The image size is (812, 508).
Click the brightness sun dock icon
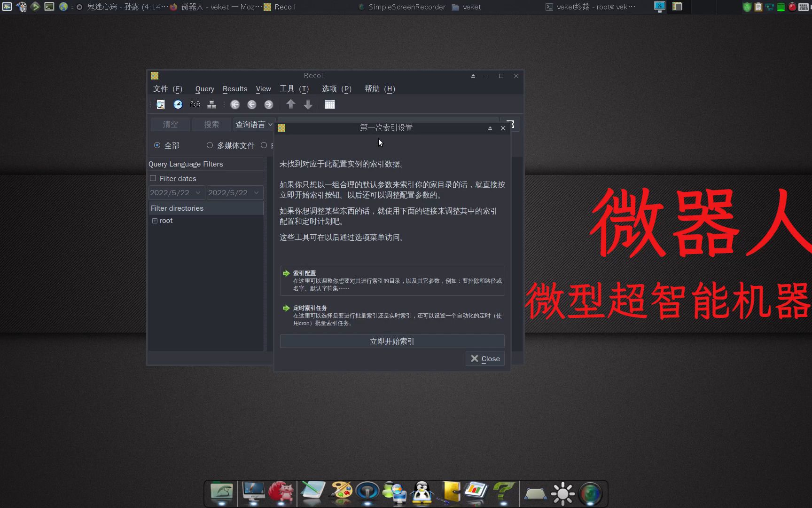pos(563,493)
